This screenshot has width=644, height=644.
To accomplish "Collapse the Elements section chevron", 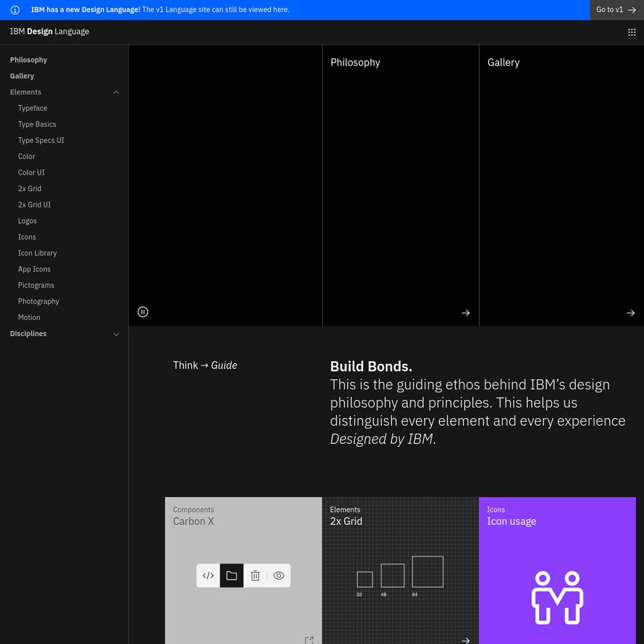I will point(116,92).
